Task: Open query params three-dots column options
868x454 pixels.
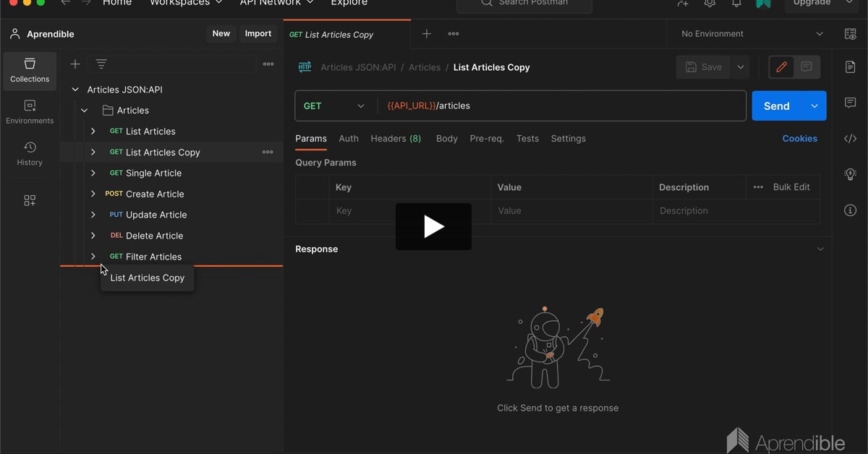Action: (758, 187)
